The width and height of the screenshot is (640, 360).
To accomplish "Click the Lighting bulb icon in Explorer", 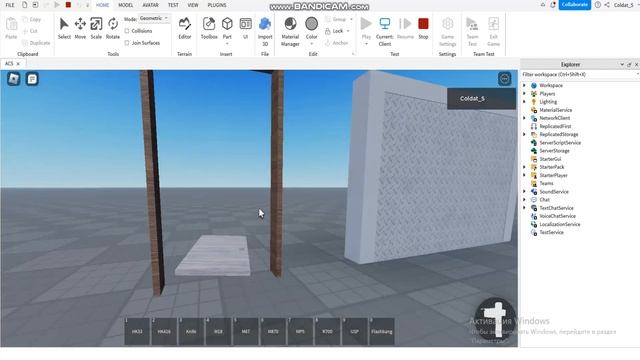I will point(533,102).
